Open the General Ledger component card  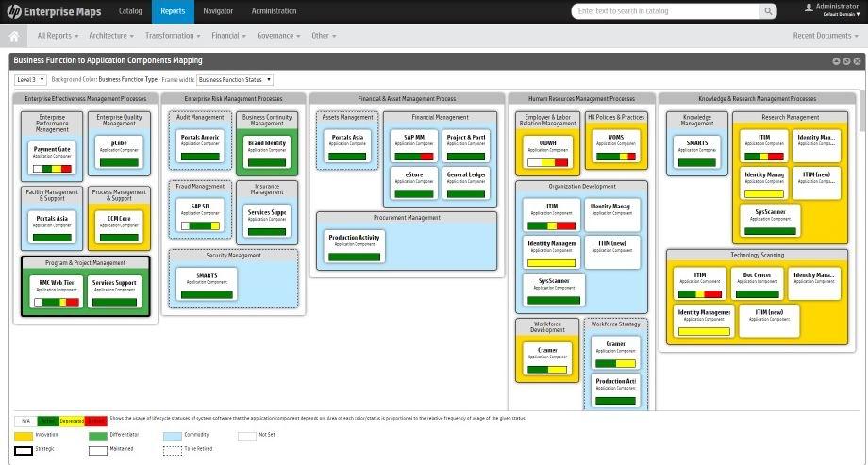click(466, 184)
